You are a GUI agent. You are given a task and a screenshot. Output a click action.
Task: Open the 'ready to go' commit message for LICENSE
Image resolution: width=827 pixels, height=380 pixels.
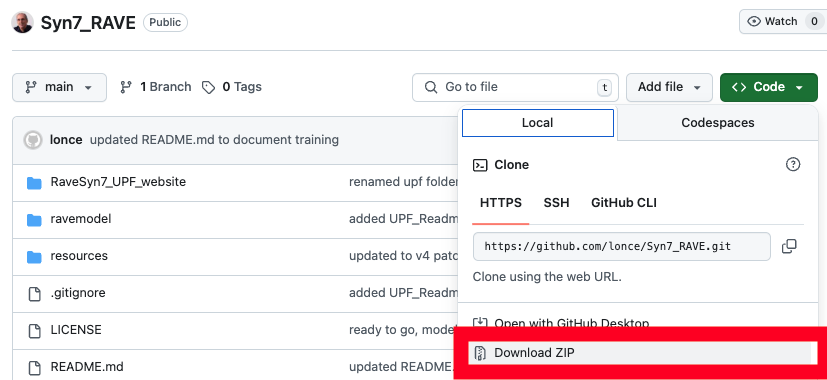click(x=402, y=330)
